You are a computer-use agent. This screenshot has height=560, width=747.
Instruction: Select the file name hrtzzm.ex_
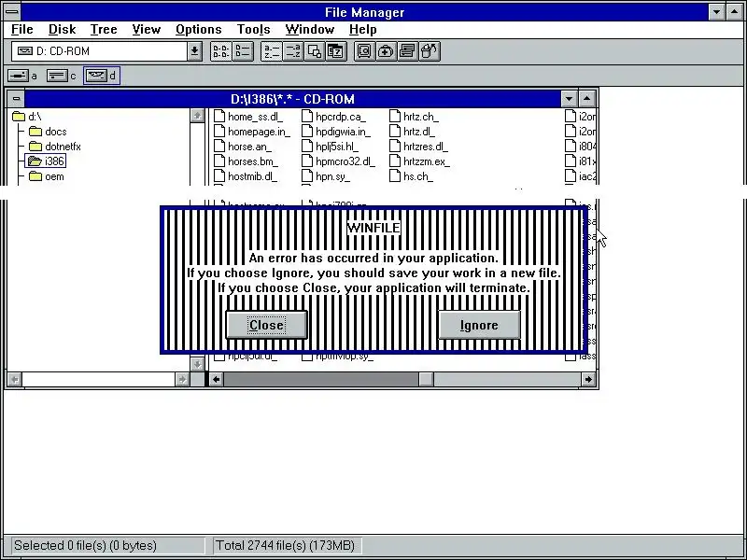point(427,161)
